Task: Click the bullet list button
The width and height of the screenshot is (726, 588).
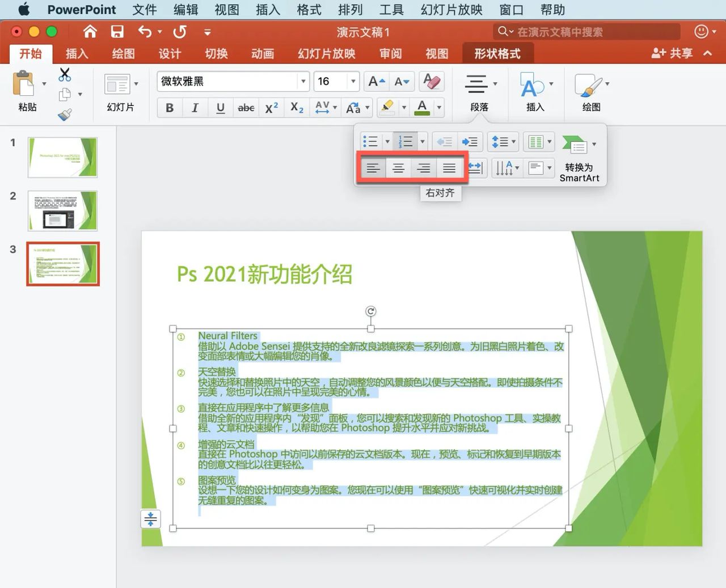Action: click(371, 142)
